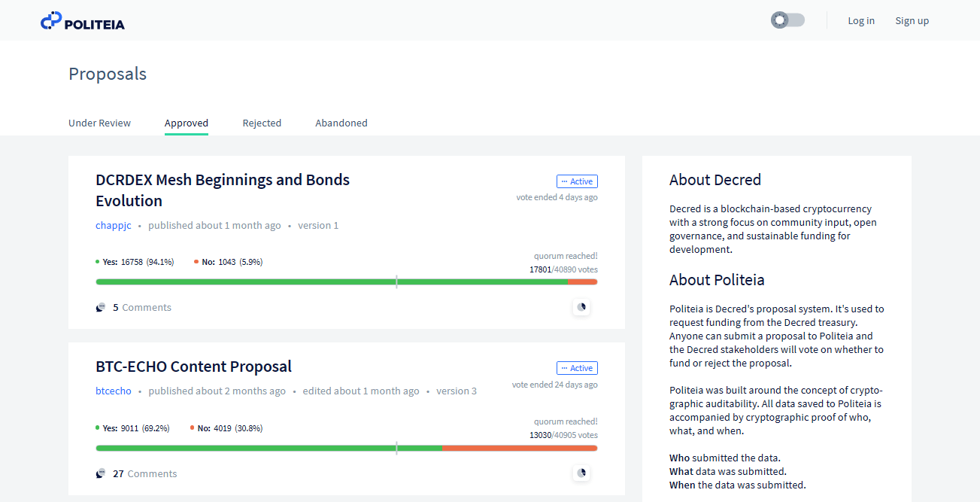Image resolution: width=980 pixels, height=502 pixels.
Task: Switch to the Under Review tab
Action: [99, 123]
